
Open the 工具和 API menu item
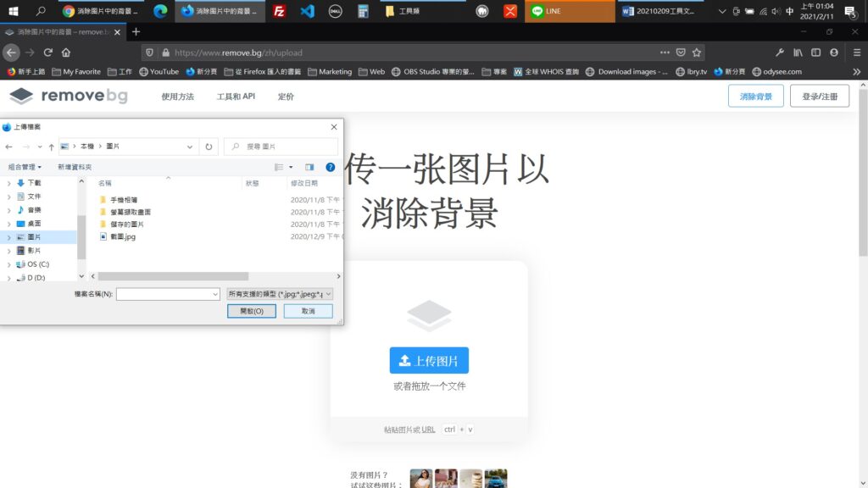tap(236, 97)
